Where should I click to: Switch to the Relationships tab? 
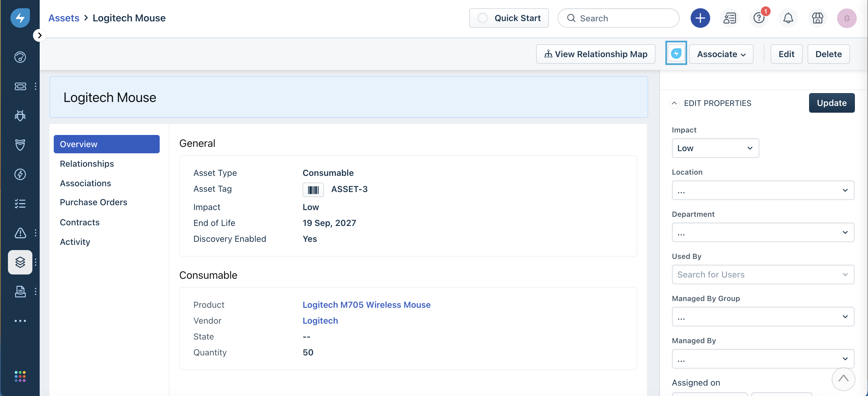pos(86,163)
